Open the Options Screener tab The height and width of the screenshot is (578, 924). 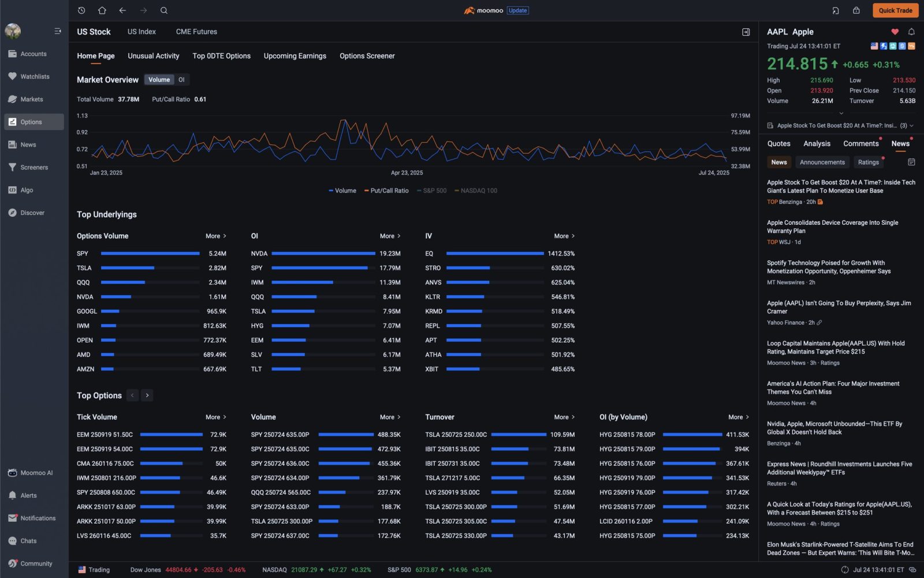pos(367,56)
